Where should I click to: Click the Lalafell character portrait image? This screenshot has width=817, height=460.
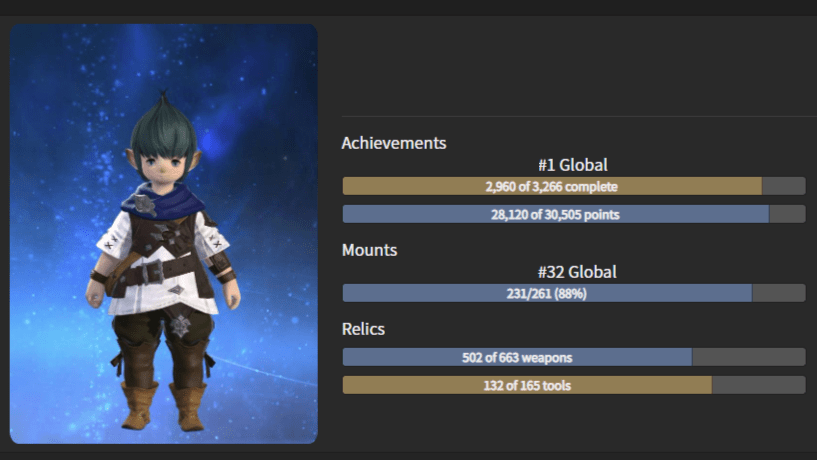point(164,233)
